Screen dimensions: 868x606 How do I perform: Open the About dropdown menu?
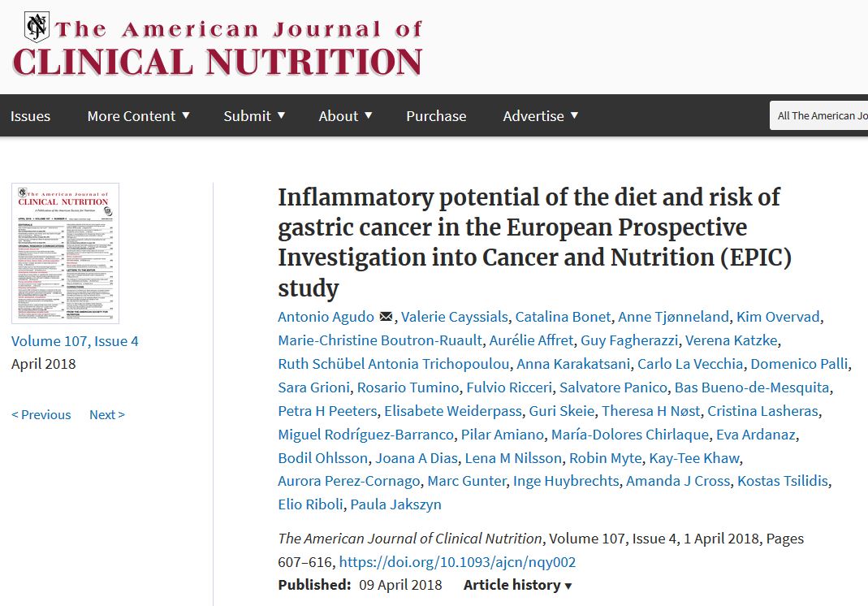pyautogui.click(x=345, y=116)
